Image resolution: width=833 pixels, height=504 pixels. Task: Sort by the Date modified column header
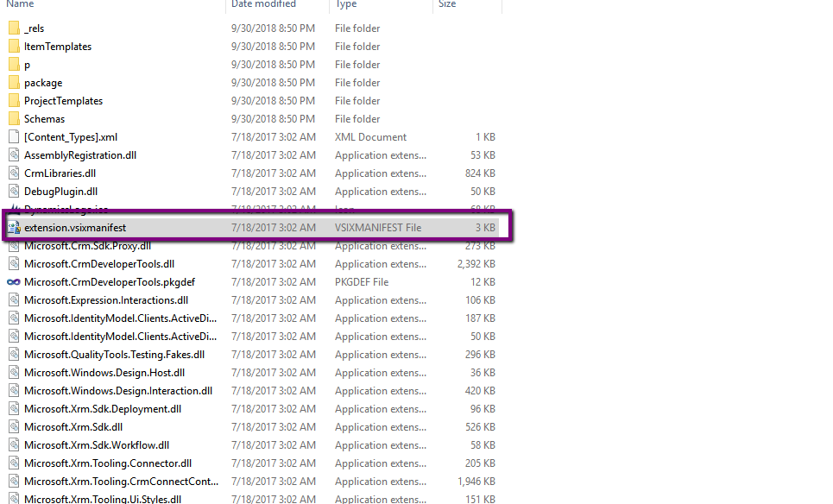pyautogui.click(x=263, y=3)
